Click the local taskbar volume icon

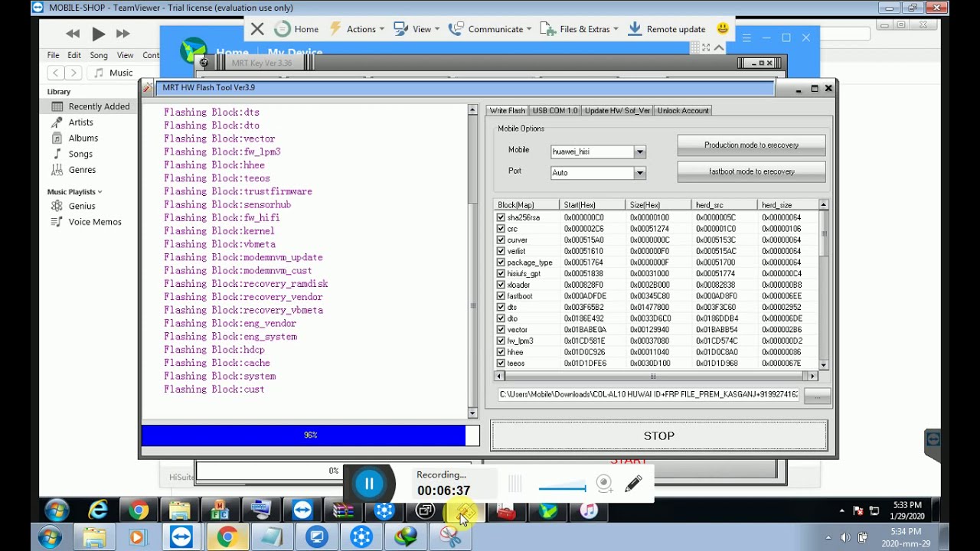(x=845, y=537)
